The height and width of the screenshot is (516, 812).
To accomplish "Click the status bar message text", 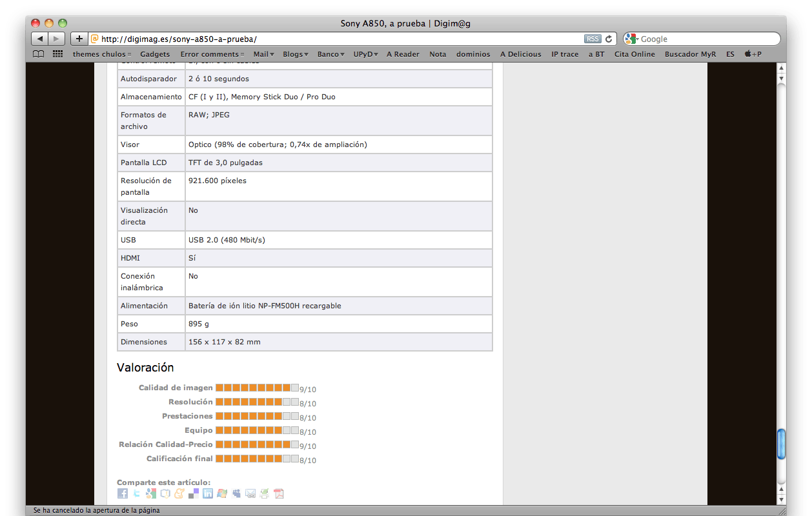I will pyautogui.click(x=96, y=510).
